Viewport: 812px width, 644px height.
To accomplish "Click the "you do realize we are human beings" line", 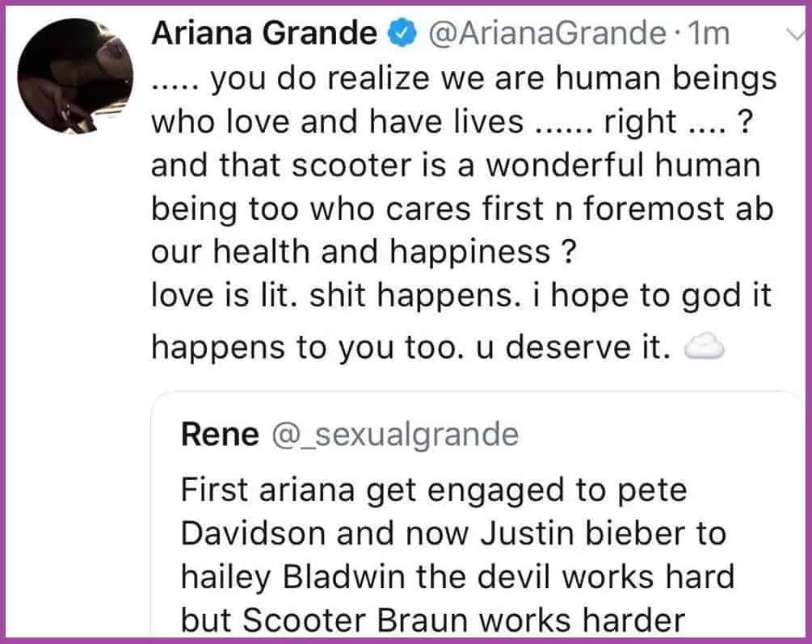I will [x=464, y=78].
